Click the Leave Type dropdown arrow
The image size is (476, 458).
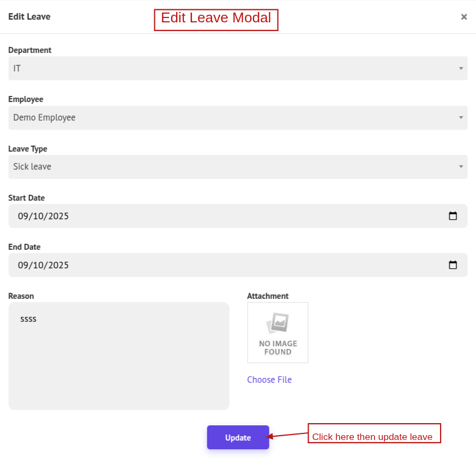coord(461,167)
